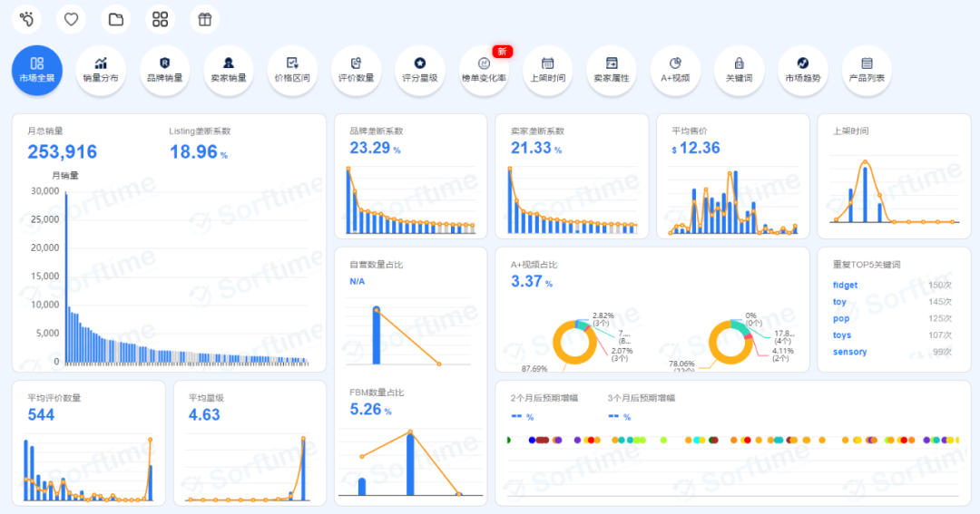Open the A+视频 tab

tap(675, 71)
